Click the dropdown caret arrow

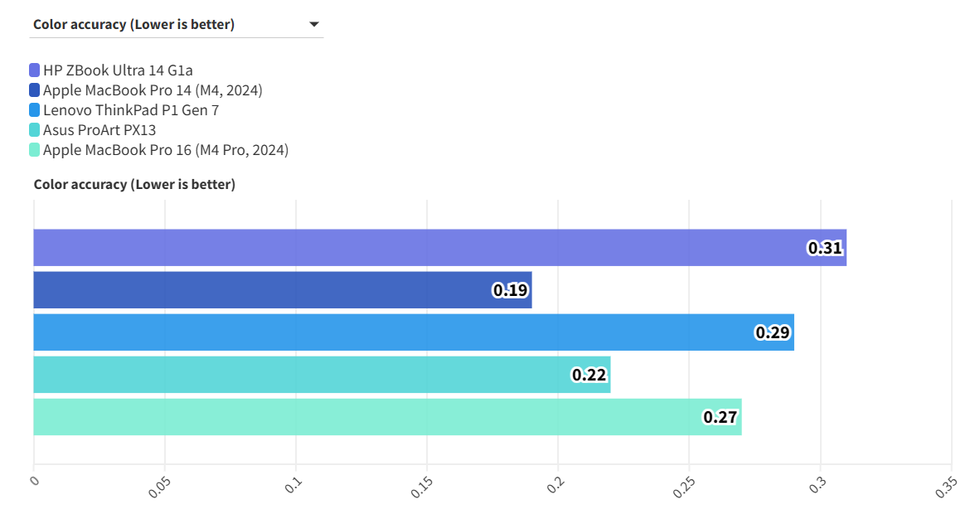pos(314,25)
